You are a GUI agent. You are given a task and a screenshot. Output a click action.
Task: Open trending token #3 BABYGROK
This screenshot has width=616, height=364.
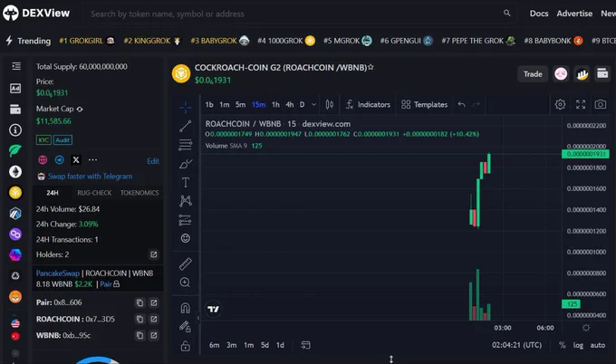point(219,41)
